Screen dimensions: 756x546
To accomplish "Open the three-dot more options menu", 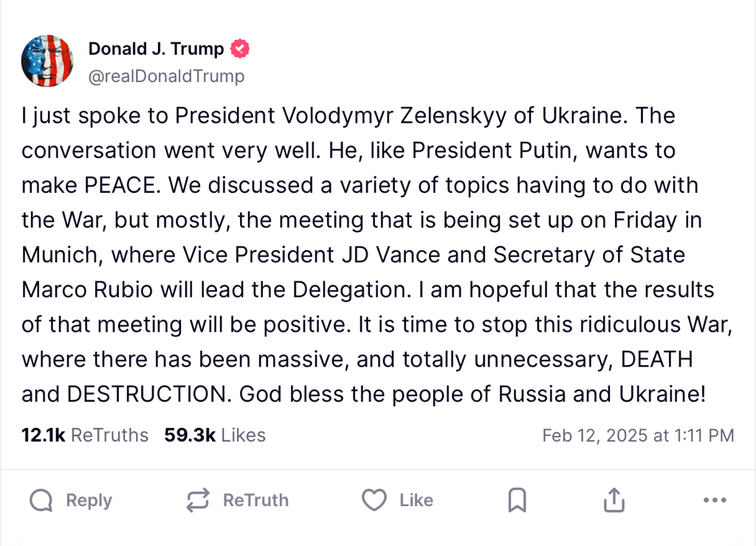I will (x=715, y=501).
